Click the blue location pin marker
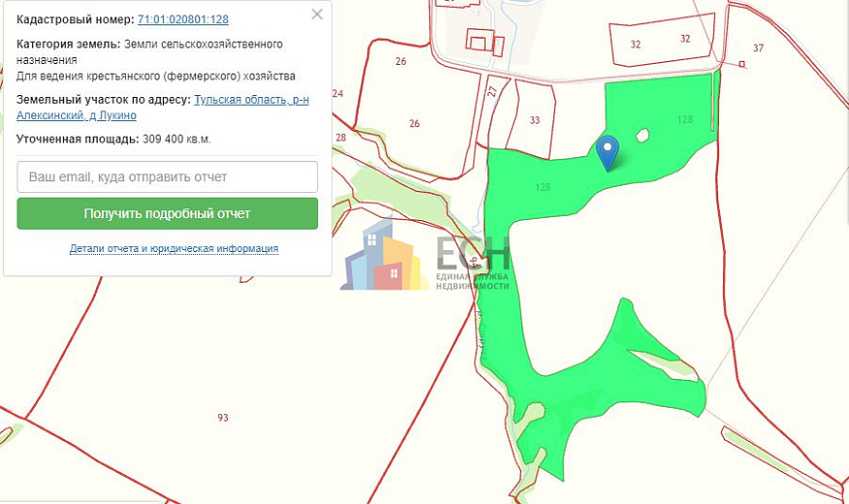Image resolution: width=849 pixels, height=504 pixels. click(608, 151)
